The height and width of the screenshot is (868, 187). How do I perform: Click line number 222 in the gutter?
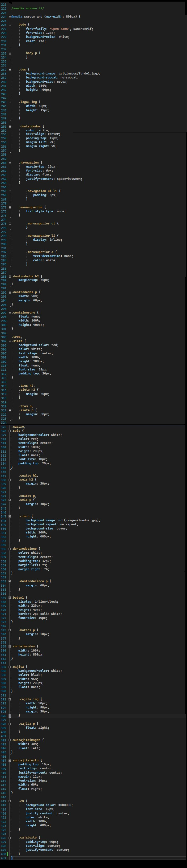[x=4, y=8]
